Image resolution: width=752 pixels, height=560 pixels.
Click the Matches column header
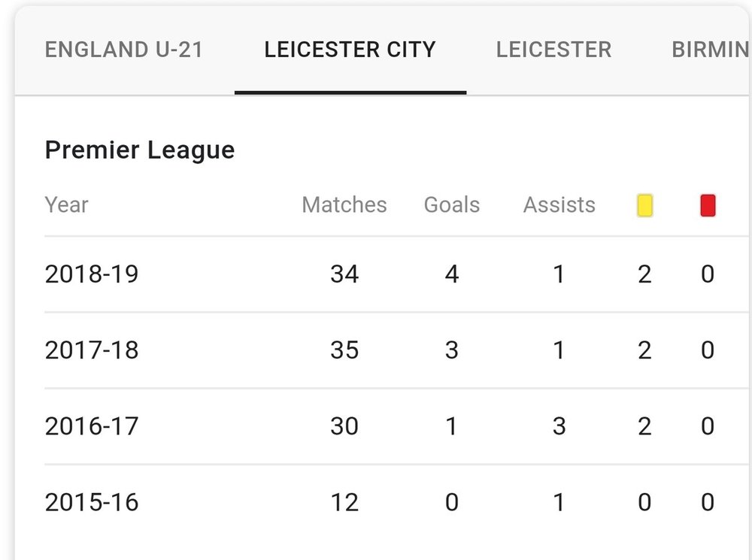point(344,205)
